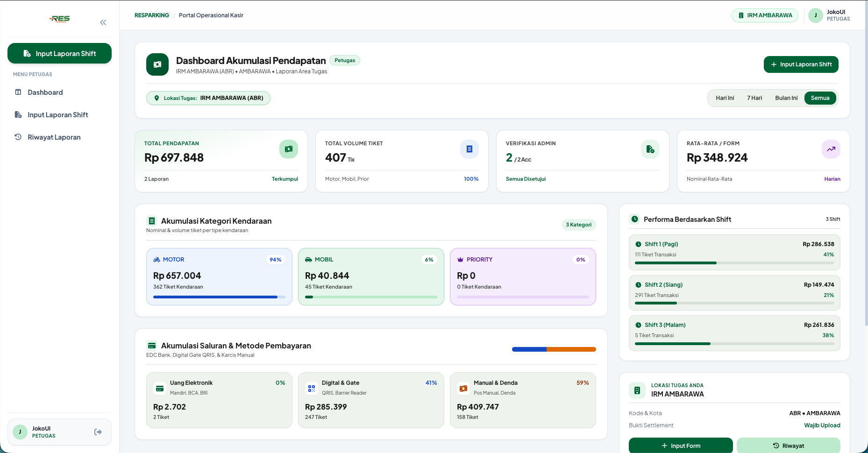Select the Hari Ini filter
Screen dimensions: 868x453
coord(725,98)
